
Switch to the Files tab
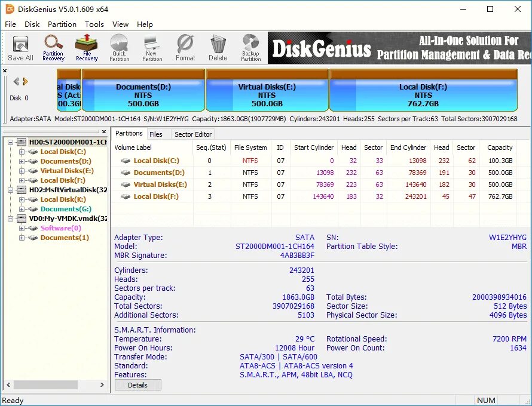click(x=156, y=134)
